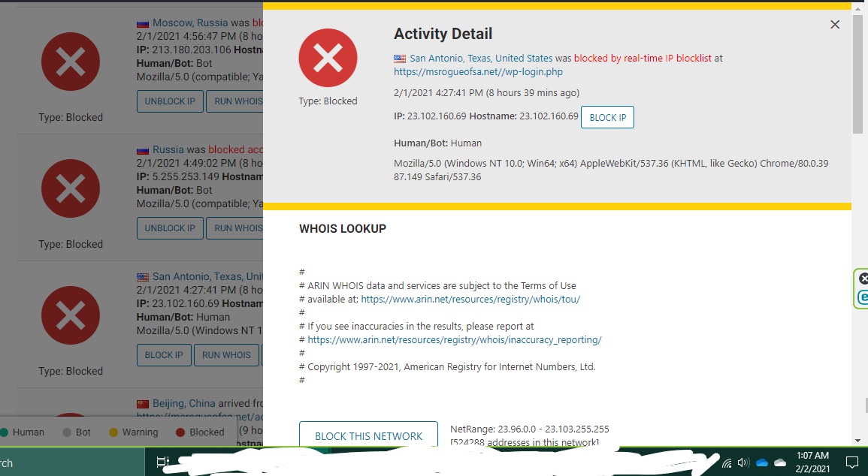Open the msrogueofsa wp-login.php link
The height and width of the screenshot is (476, 868).
(478, 72)
